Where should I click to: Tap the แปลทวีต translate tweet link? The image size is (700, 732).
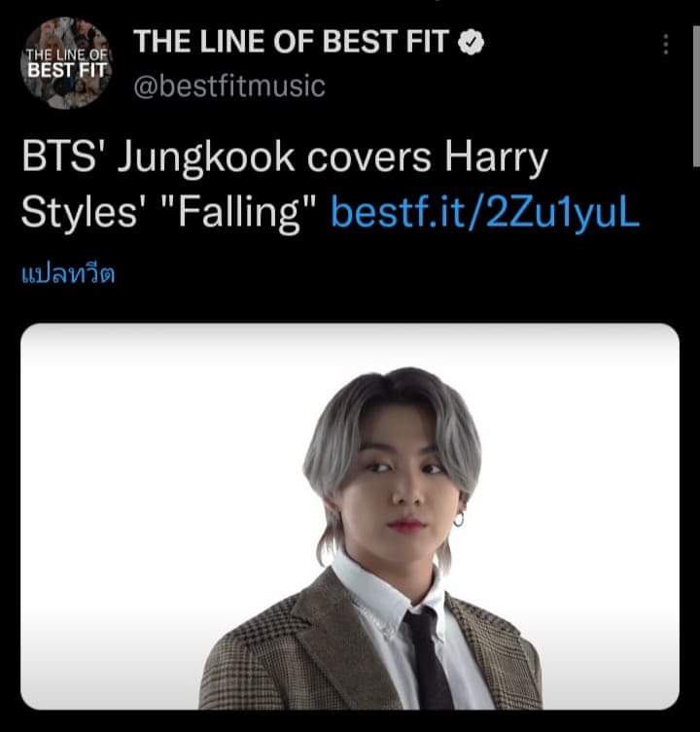[68, 273]
